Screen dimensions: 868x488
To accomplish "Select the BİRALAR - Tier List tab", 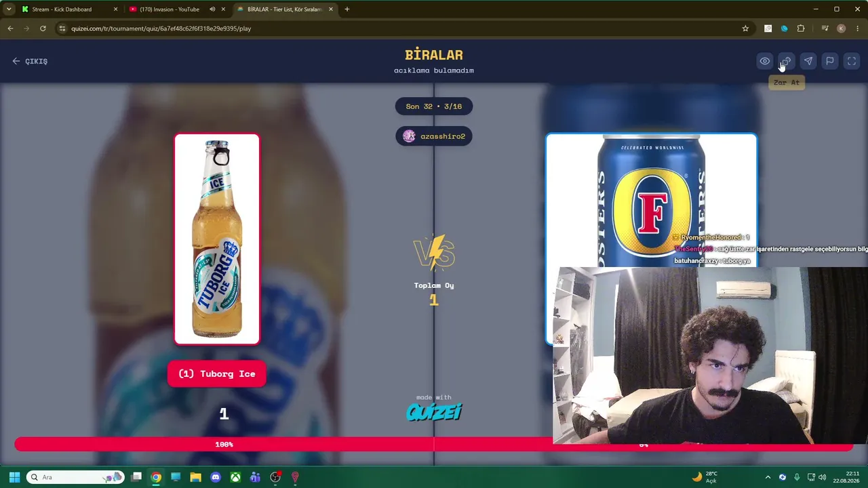I will [283, 9].
